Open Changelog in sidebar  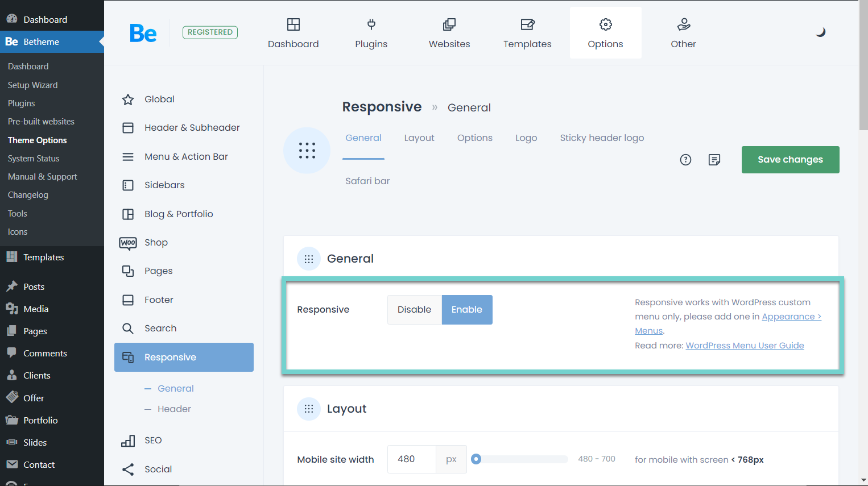point(28,195)
